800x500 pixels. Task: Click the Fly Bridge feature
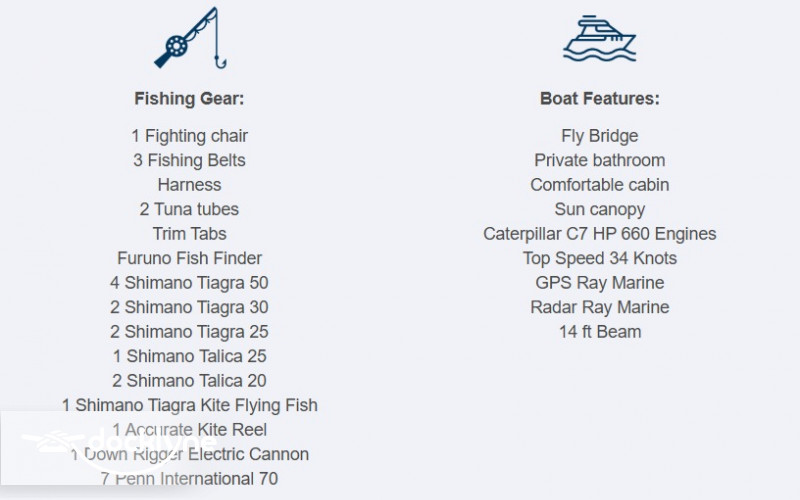599,136
